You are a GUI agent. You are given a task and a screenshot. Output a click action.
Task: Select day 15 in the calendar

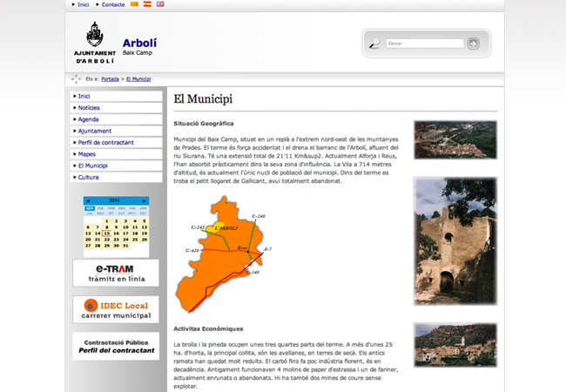pyautogui.click(x=106, y=233)
